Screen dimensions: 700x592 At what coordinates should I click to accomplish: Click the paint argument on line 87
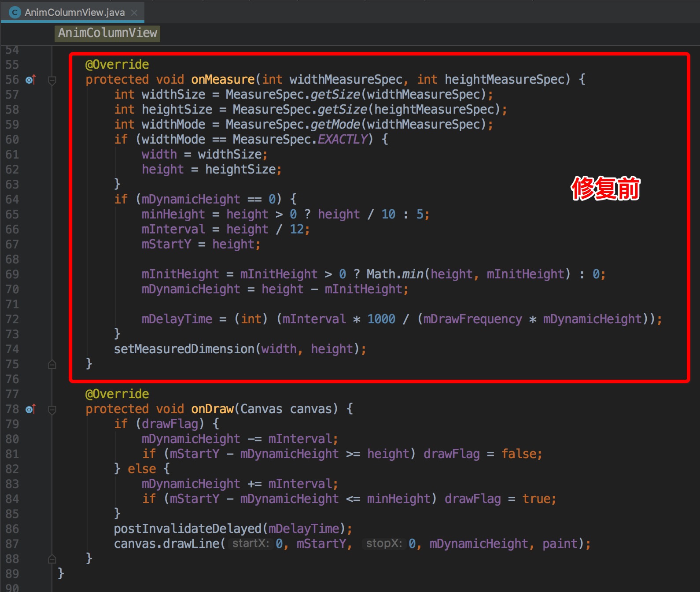(560, 544)
